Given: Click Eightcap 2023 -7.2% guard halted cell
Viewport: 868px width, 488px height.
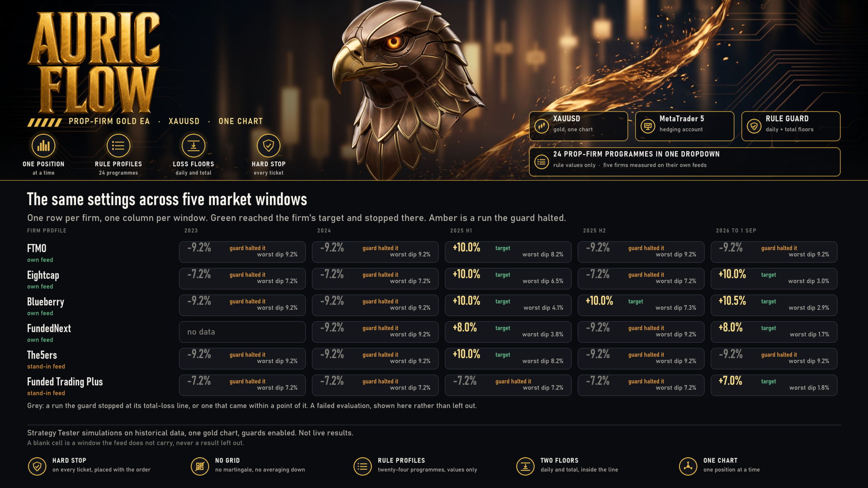Looking at the screenshot, I should coord(242,279).
